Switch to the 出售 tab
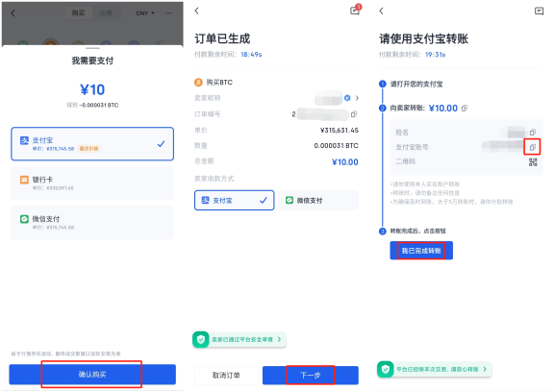This screenshot has width=554, height=392. click(106, 13)
